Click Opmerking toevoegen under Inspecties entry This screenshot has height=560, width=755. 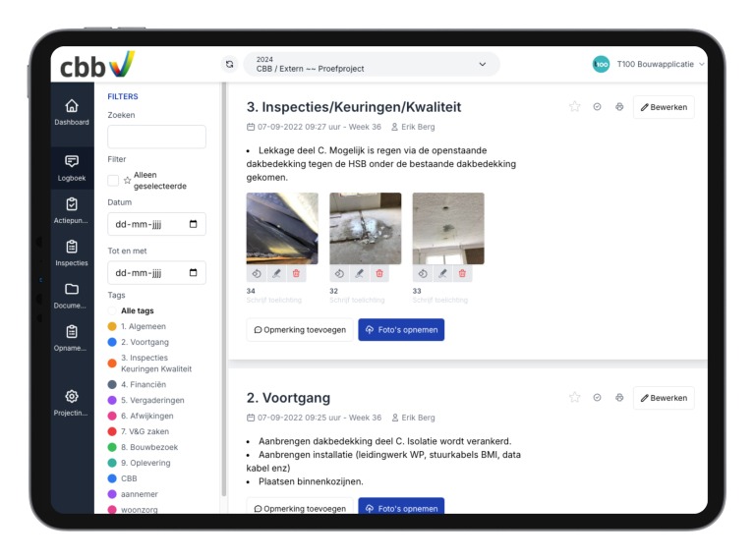(300, 329)
